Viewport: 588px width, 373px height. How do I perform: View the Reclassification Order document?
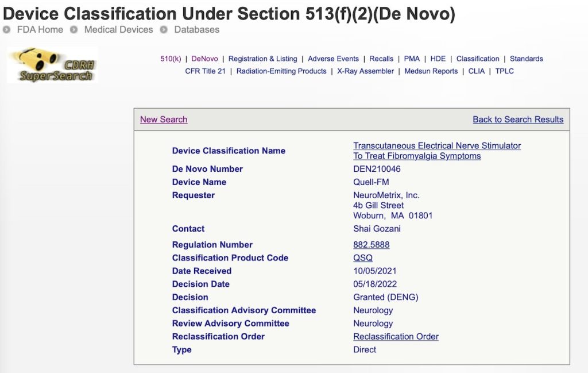[396, 337]
